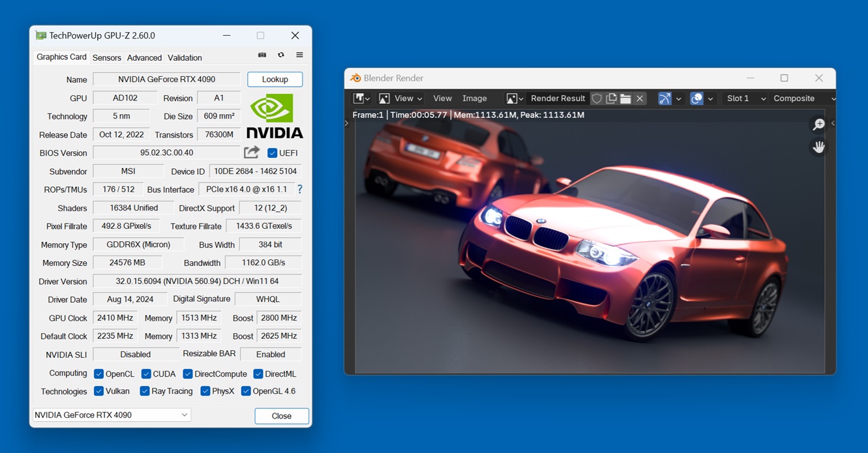Click the Driver Version field

click(x=197, y=282)
